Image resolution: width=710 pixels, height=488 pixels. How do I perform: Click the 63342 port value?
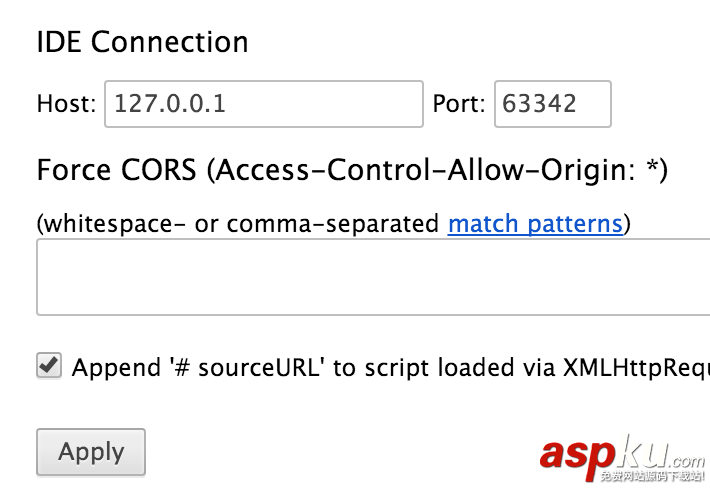(x=540, y=104)
